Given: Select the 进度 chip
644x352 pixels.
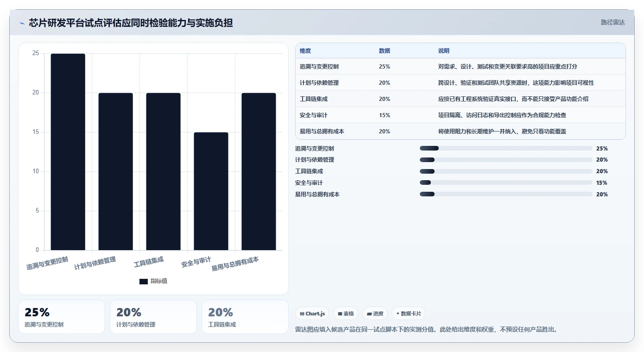Looking at the screenshot, I should (x=375, y=314).
